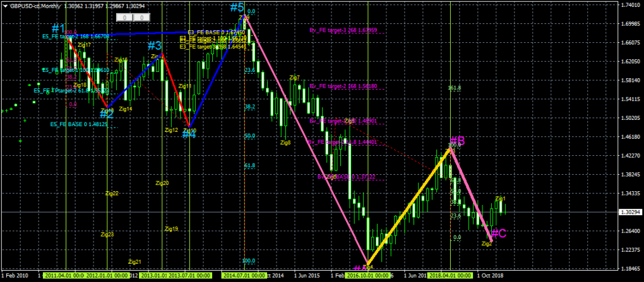
Task: Click the Zig11 label
Action: (184, 86)
